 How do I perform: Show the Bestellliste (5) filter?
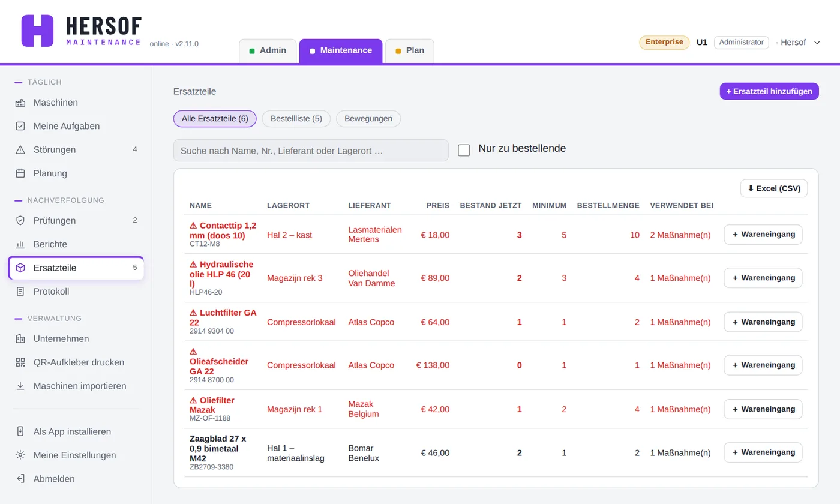pyautogui.click(x=296, y=119)
